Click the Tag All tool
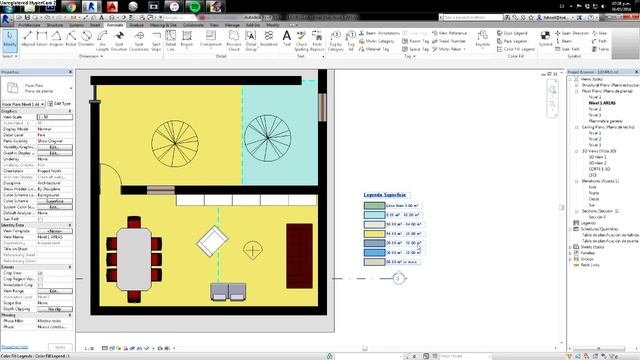This screenshot has height=360, width=640. (x=351, y=41)
